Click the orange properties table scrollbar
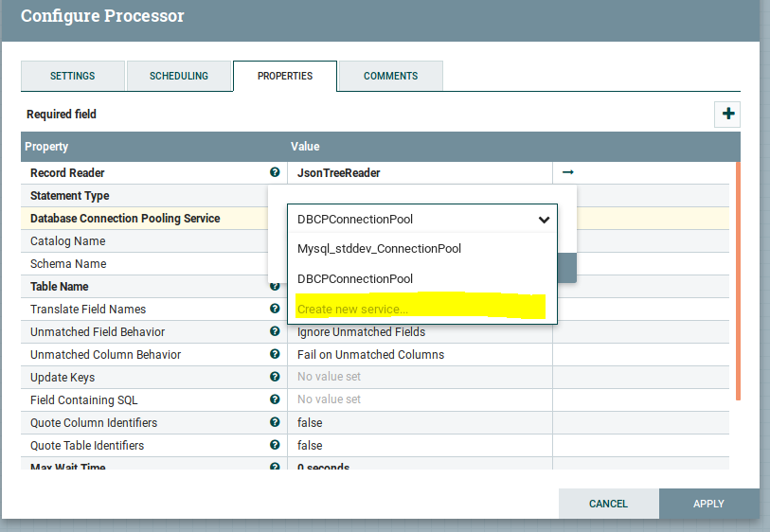This screenshot has width=770, height=532. coord(736,284)
